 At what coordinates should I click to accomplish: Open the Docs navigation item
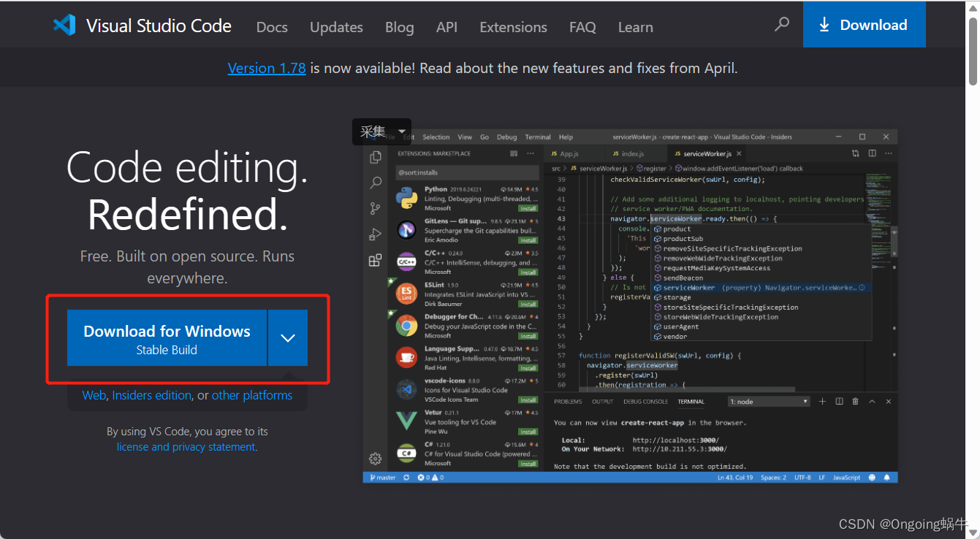point(272,27)
